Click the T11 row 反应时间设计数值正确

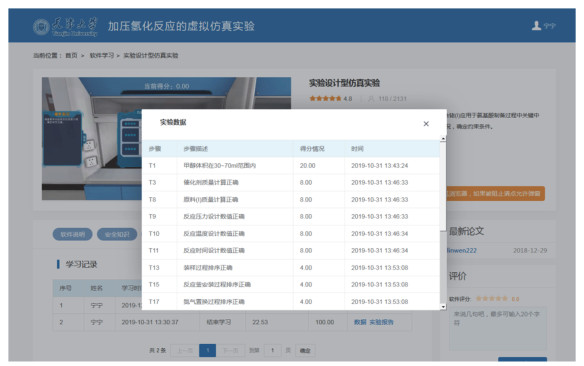214,251
